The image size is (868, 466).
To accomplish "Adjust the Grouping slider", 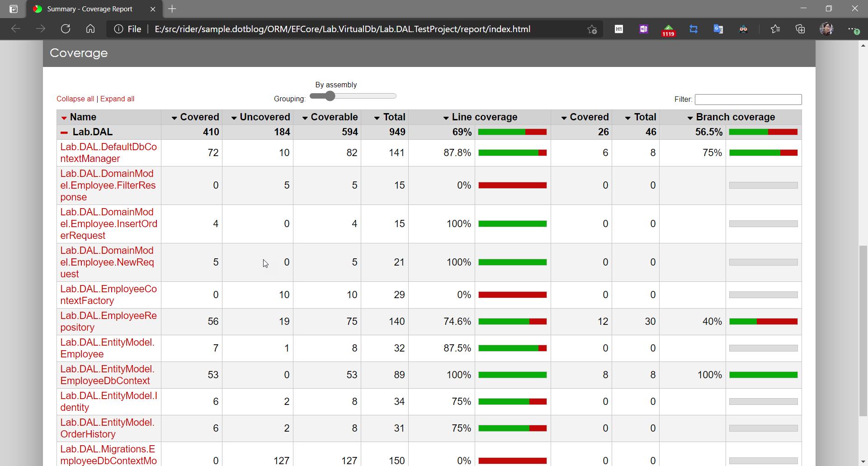I will [x=330, y=96].
